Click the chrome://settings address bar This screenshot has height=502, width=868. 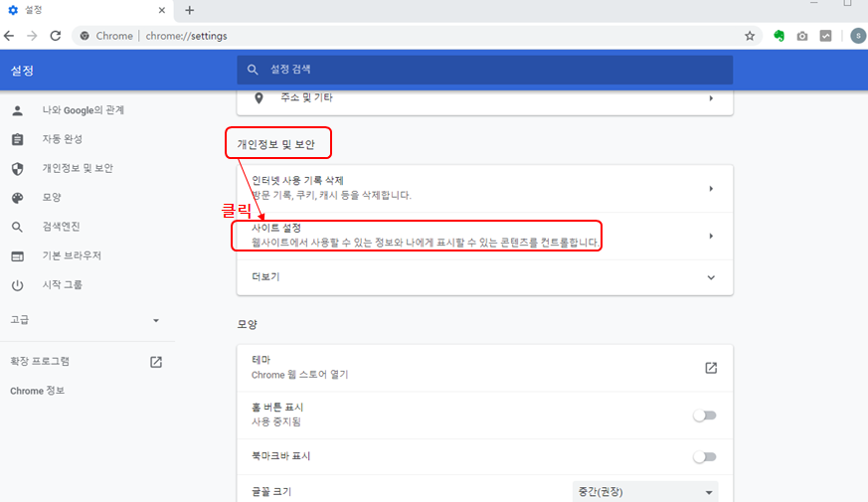coord(416,36)
